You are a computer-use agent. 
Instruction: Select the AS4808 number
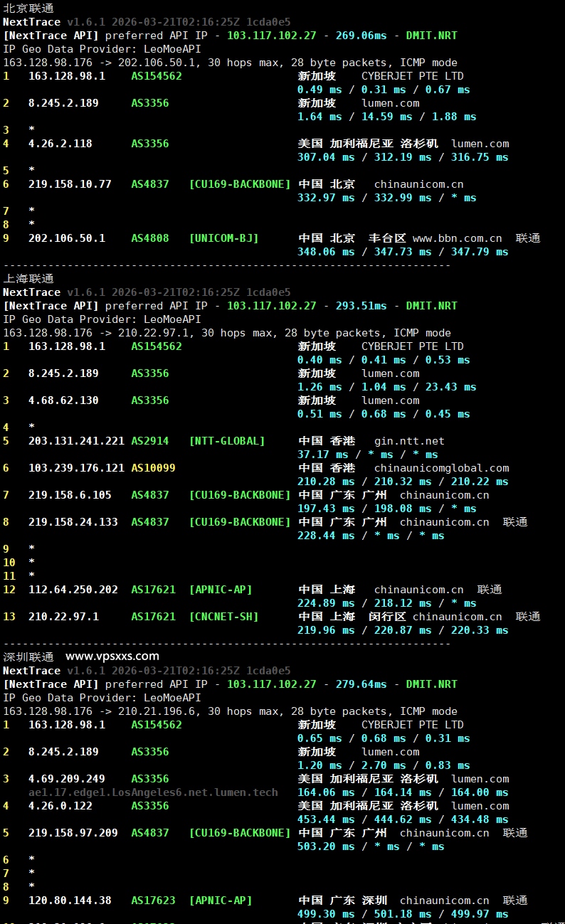pos(150,238)
